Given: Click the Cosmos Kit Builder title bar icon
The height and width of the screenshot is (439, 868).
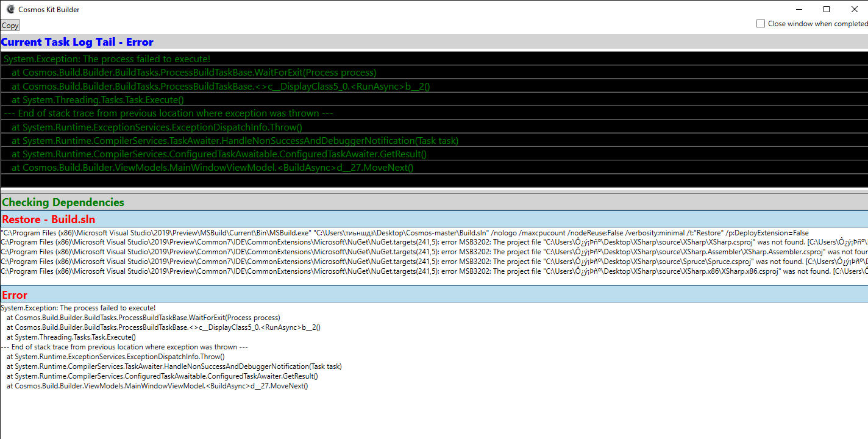Looking at the screenshot, I should pyautogui.click(x=10, y=9).
